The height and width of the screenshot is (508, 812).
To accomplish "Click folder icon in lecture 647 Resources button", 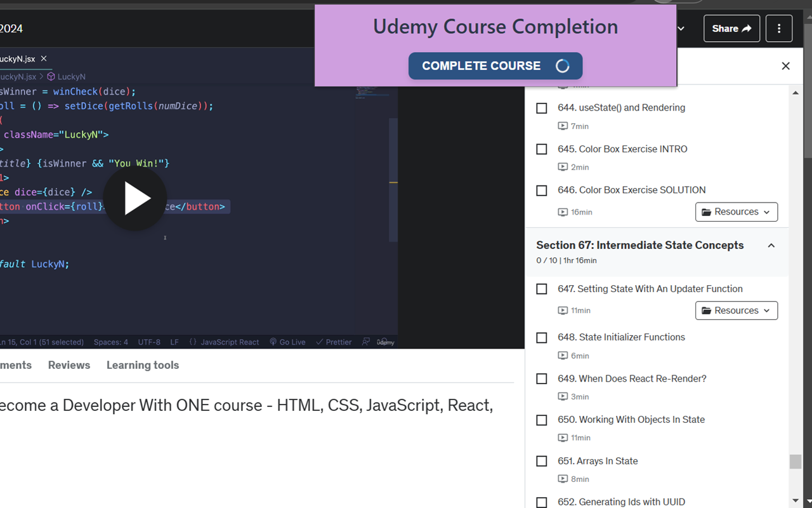I will click(x=706, y=311).
